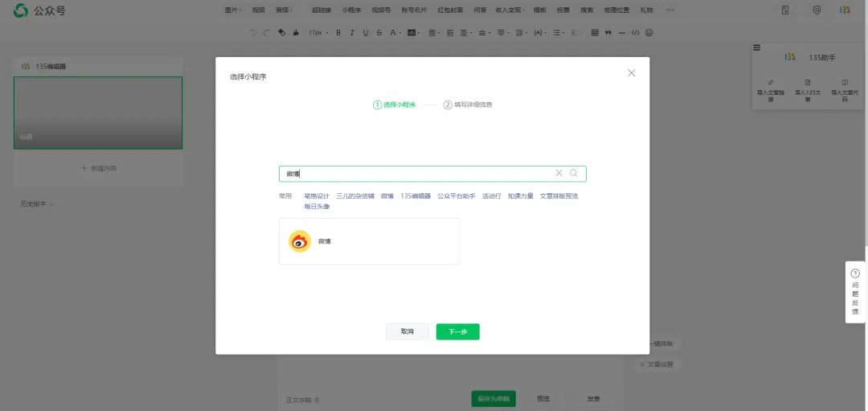The width and height of the screenshot is (868, 411).
Task: Insert a code block icon
Action: [636, 33]
